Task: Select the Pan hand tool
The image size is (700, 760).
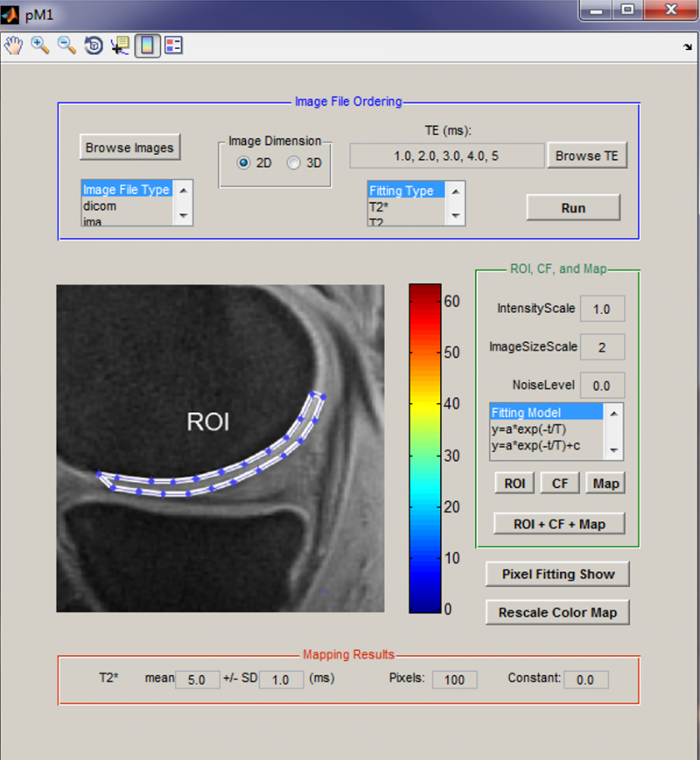Action: 14,45
